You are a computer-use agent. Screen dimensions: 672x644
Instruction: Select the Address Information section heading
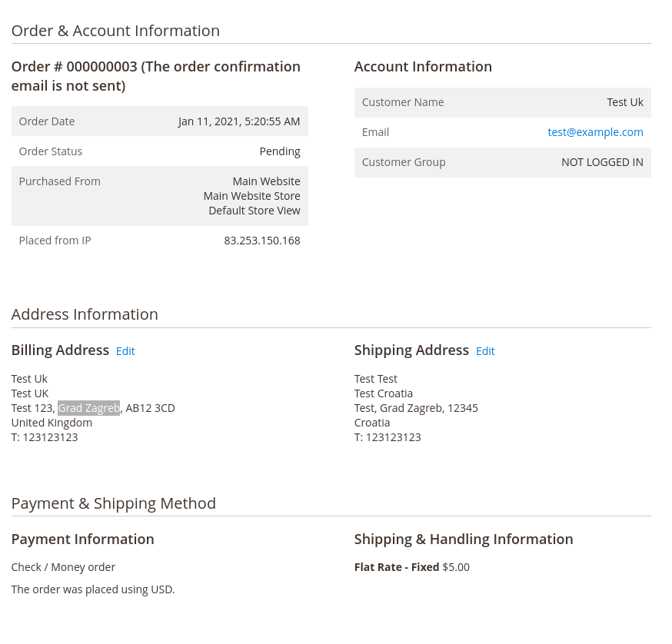point(85,314)
